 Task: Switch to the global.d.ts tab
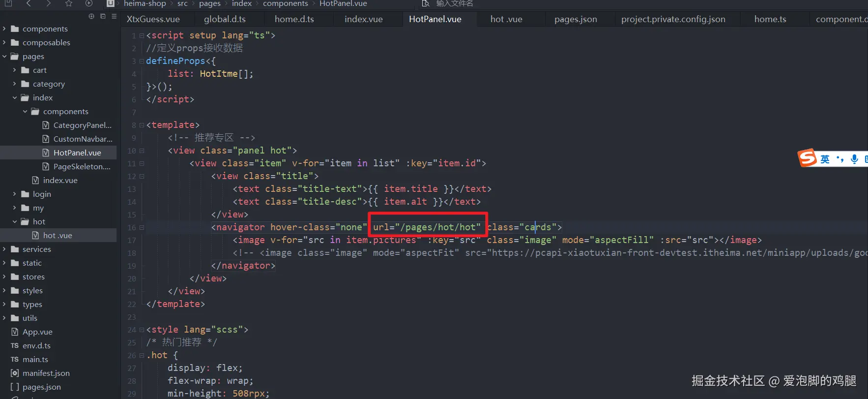point(225,19)
